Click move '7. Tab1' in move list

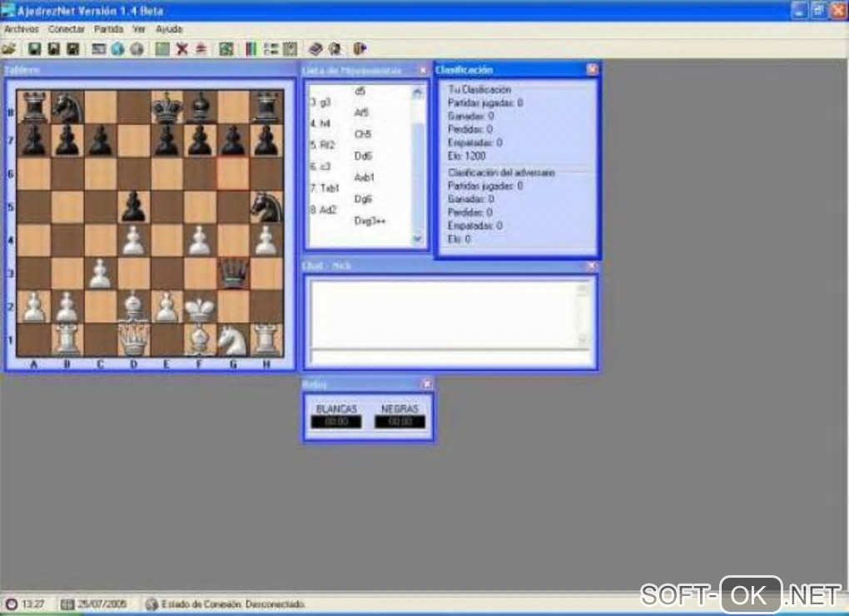[x=325, y=188]
